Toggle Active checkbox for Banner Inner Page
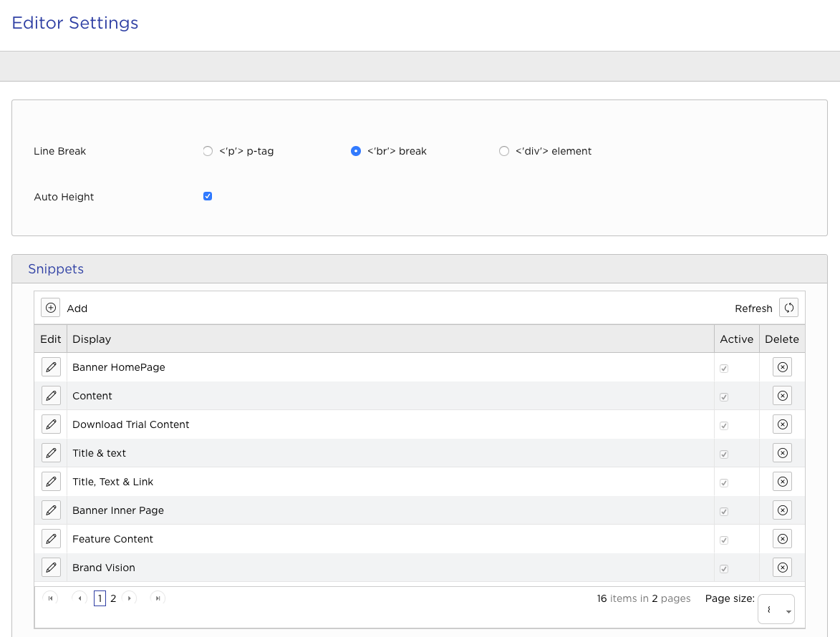This screenshot has width=840, height=637. (724, 512)
